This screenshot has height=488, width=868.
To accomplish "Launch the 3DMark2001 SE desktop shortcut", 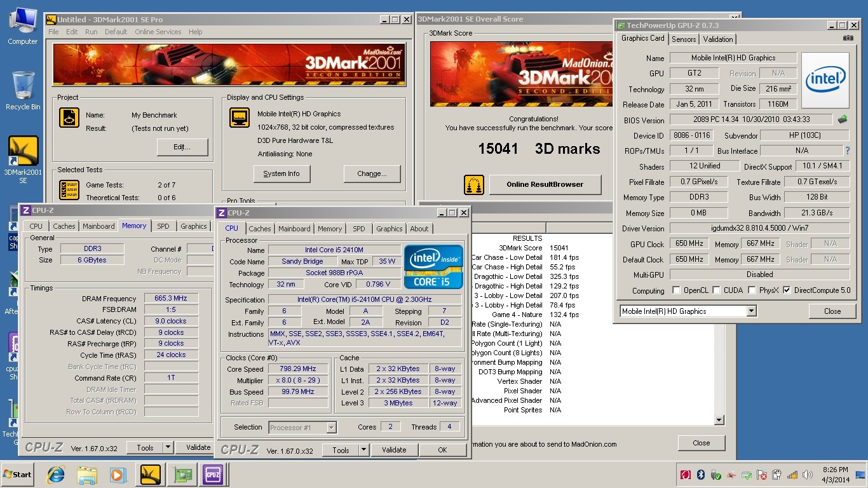I will 23,159.
